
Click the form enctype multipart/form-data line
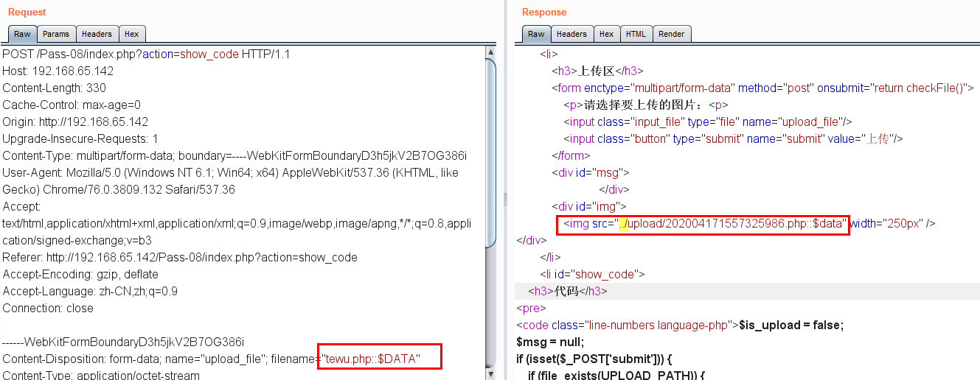tap(763, 88)
